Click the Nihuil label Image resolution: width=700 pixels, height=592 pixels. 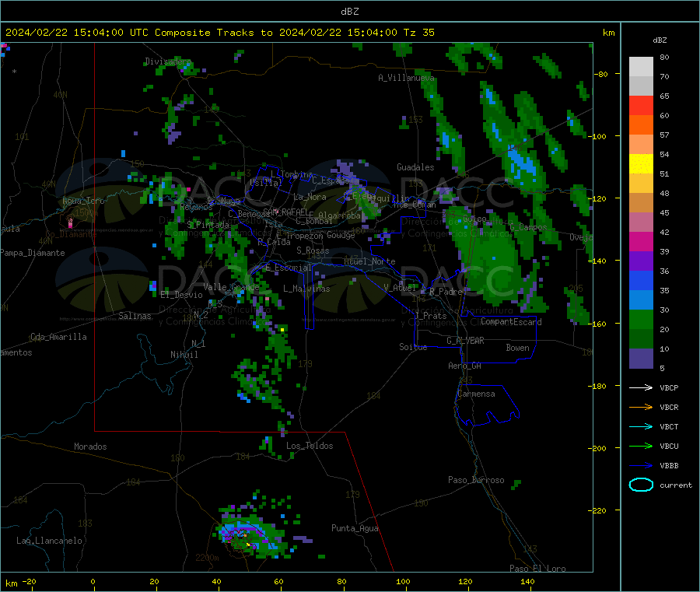(184, 355)
